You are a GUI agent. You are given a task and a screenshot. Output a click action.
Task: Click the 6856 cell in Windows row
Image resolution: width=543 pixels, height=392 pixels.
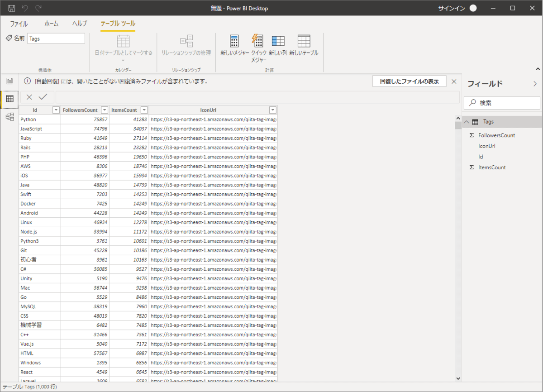(x=129, y=363)
